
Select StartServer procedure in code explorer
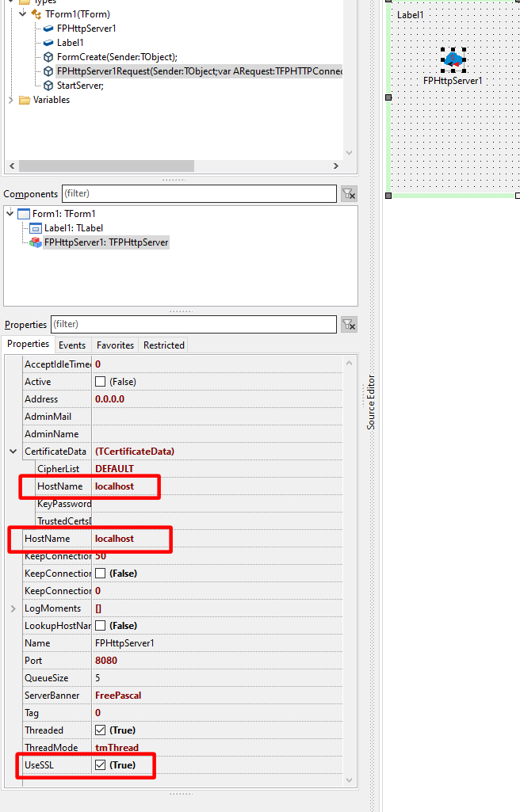pyautogui.click(x=80, y=86)
